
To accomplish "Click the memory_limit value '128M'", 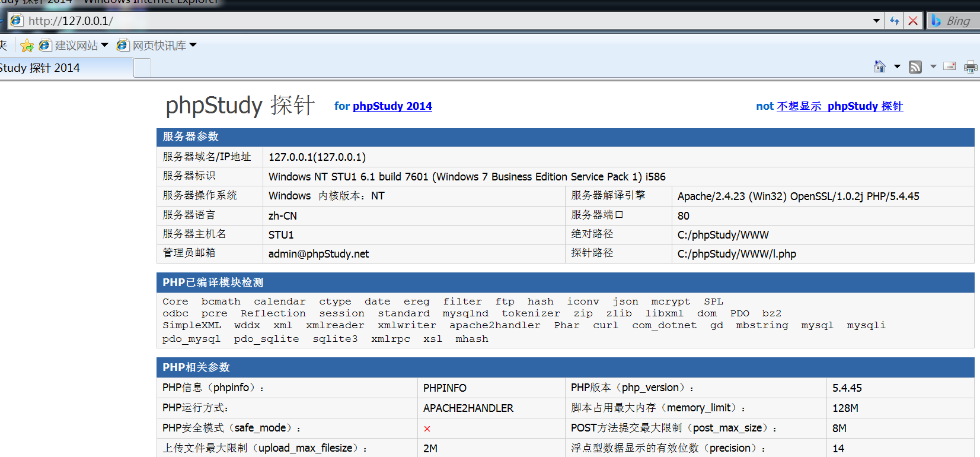I will click(x=845, y=408).
